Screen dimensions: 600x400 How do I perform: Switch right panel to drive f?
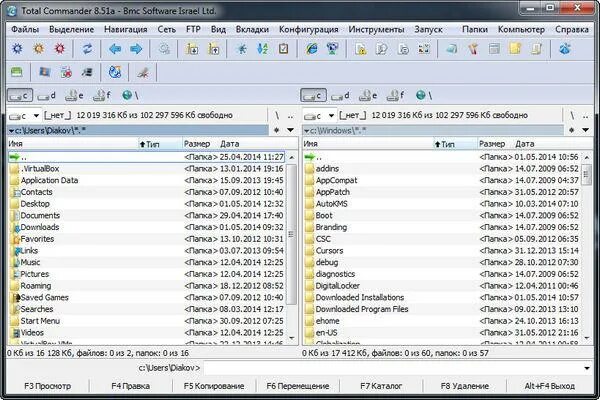[x=396, y=95]
